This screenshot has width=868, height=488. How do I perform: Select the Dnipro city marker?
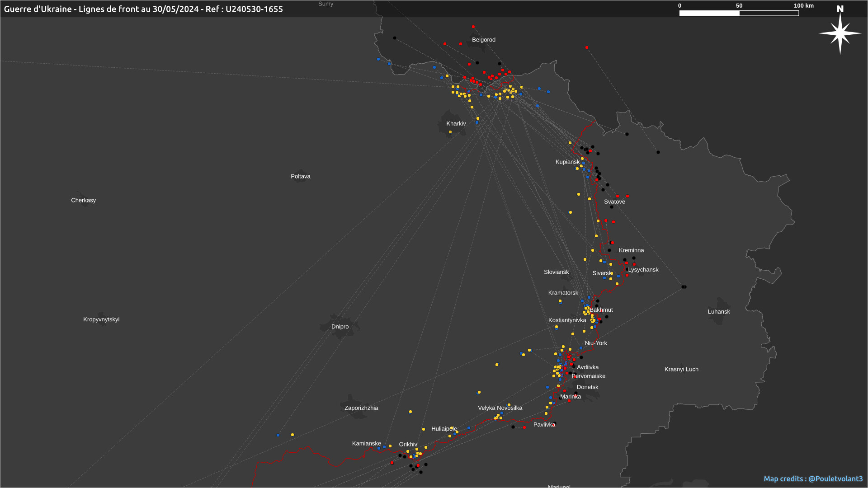(340, 326)
